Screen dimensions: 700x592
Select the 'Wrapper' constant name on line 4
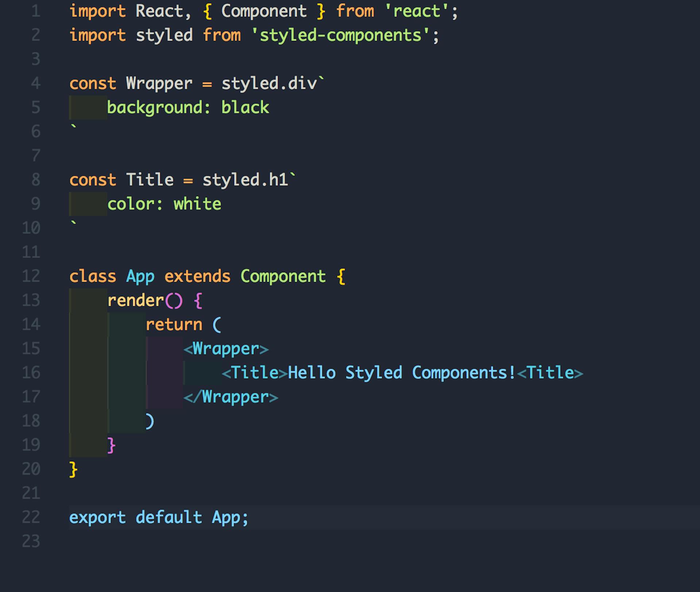point(159,83)
